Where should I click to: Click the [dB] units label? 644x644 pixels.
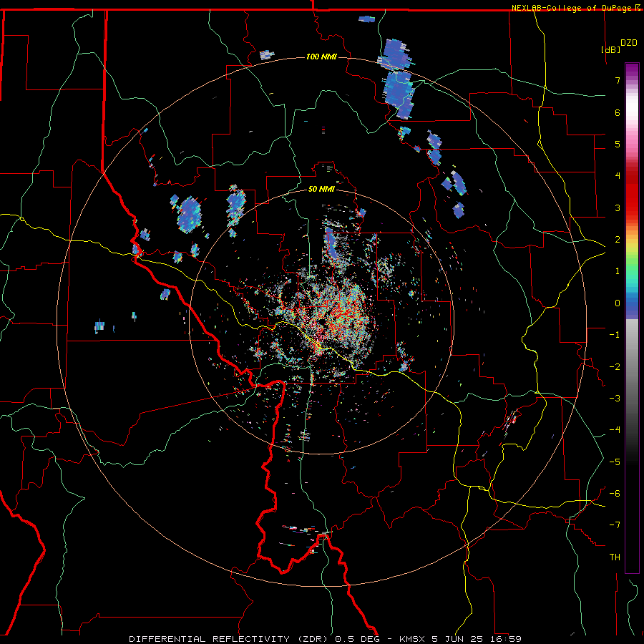pyautogui.click(x=611, y=49)
